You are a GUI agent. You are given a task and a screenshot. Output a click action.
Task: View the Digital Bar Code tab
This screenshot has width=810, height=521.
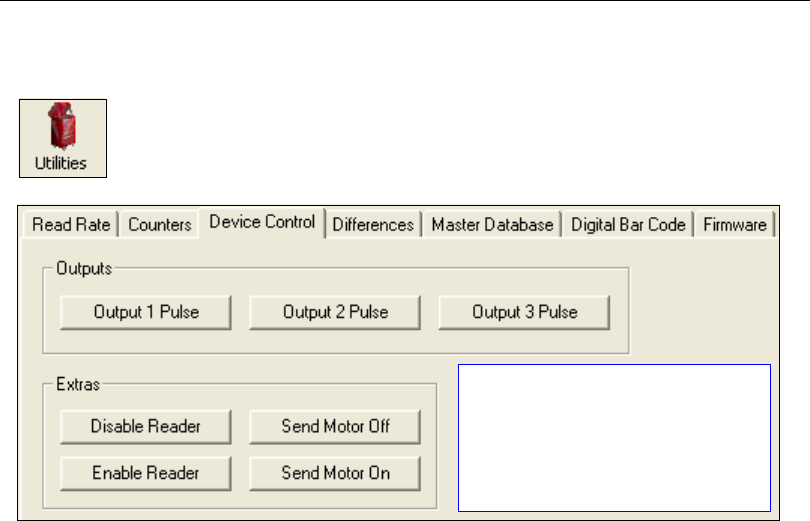point(628,225)
